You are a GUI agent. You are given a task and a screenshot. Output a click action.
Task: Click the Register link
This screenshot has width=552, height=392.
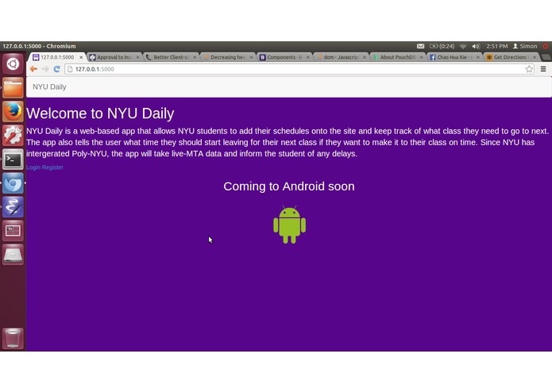(x=52, y=167)
